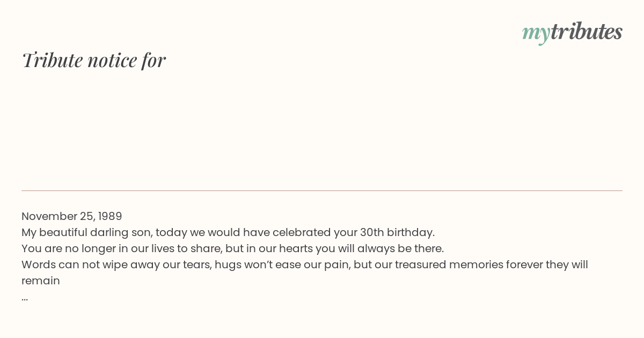The width and height of the screenshot is (644, 338).
Task: Click the line starting "My beautiful darling son"
Action: [228, 232]
